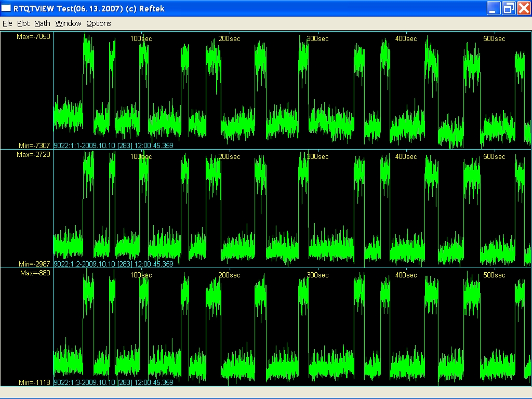
Task: Select the '9022:1:3-2009.10.10' channel label
Action: coord(84,382)
